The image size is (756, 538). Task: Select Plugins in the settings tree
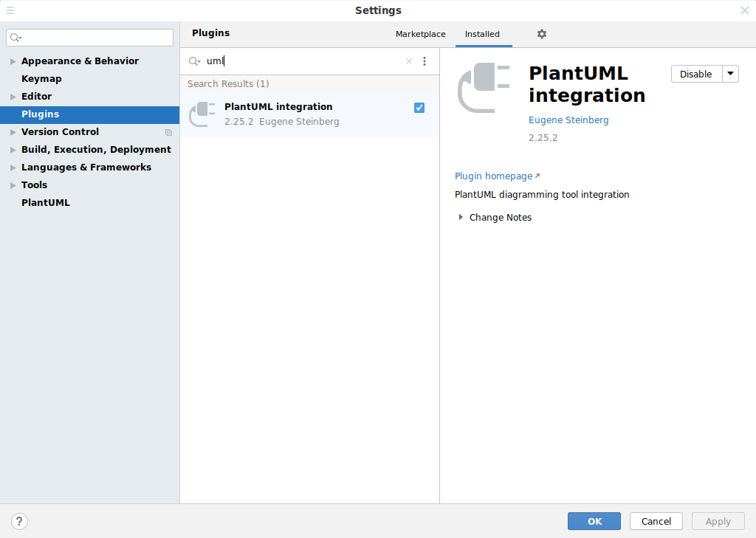(x=89, y=114)
